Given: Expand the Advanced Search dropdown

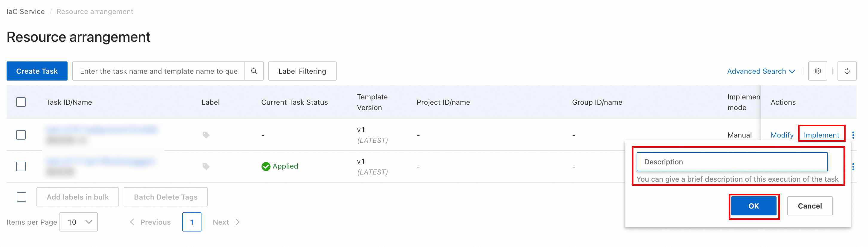Looking at the screenshot, I should pyautogui.click(x=761, y=71).
